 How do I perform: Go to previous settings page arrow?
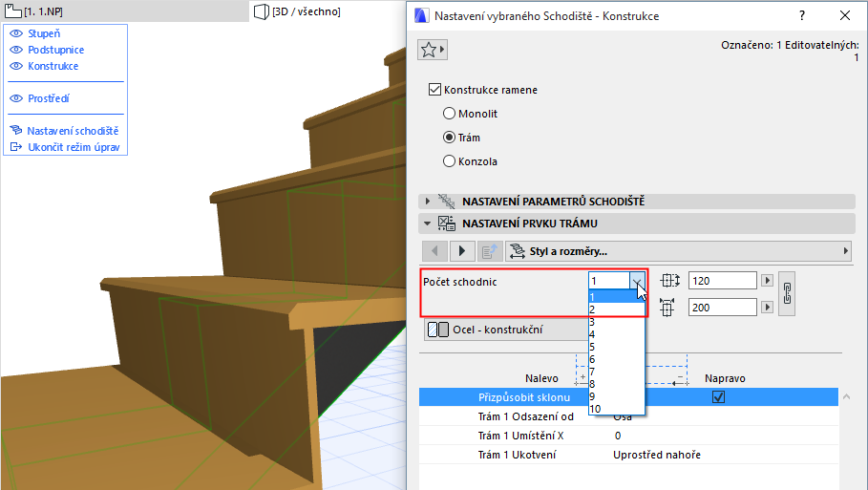tap(434, 251)
